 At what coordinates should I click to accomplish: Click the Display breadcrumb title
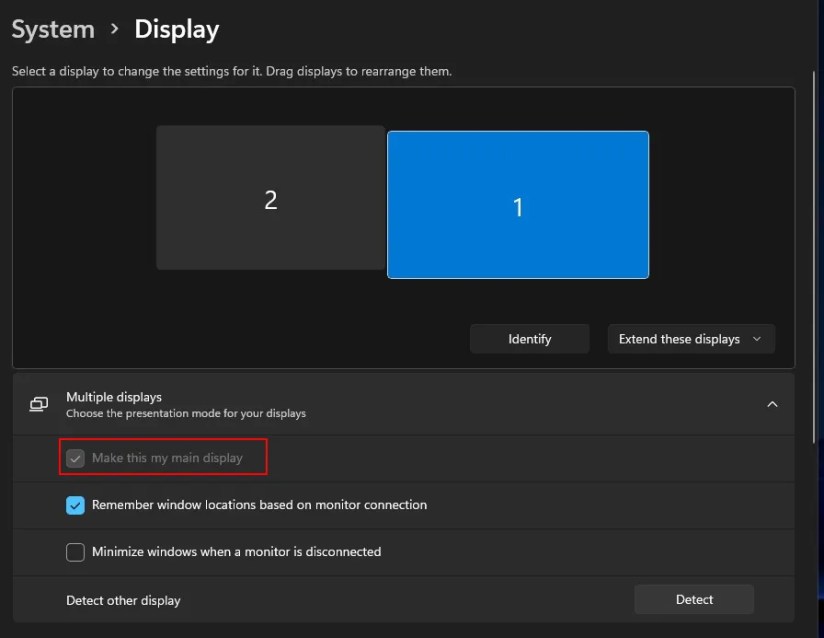point(176,29)
